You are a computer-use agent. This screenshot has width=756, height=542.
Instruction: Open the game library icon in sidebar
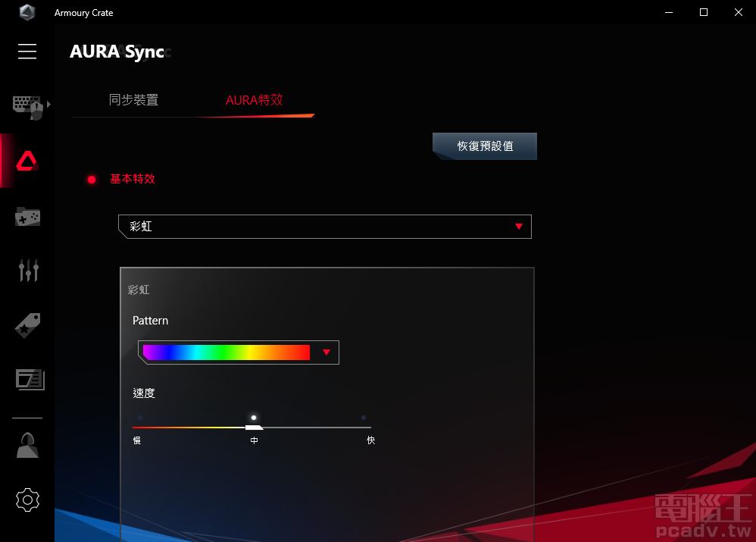[27, 216]
